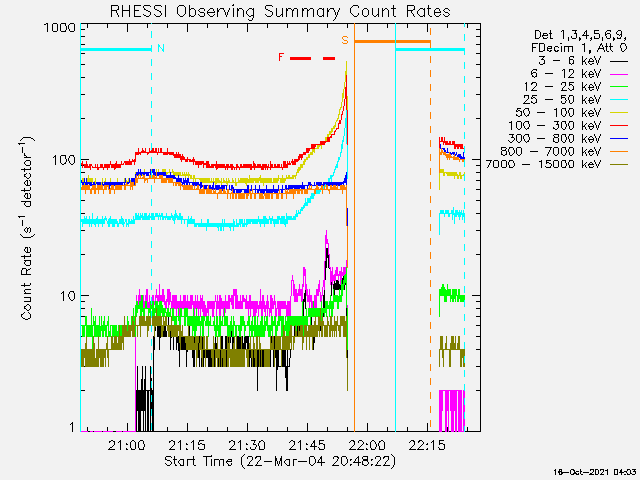Click the orange SAA interval bar at top
The height and width of the screenshot is (480, 640).
point(392,42)
